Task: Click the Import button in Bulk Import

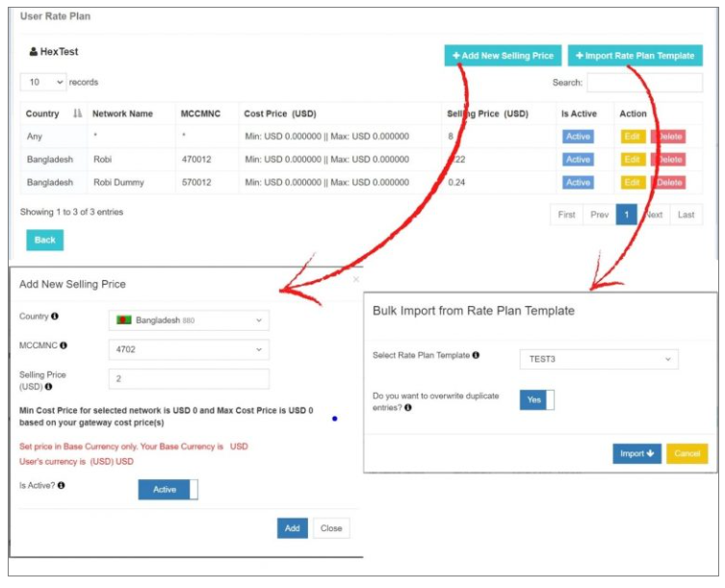Action: coord(636,453)
